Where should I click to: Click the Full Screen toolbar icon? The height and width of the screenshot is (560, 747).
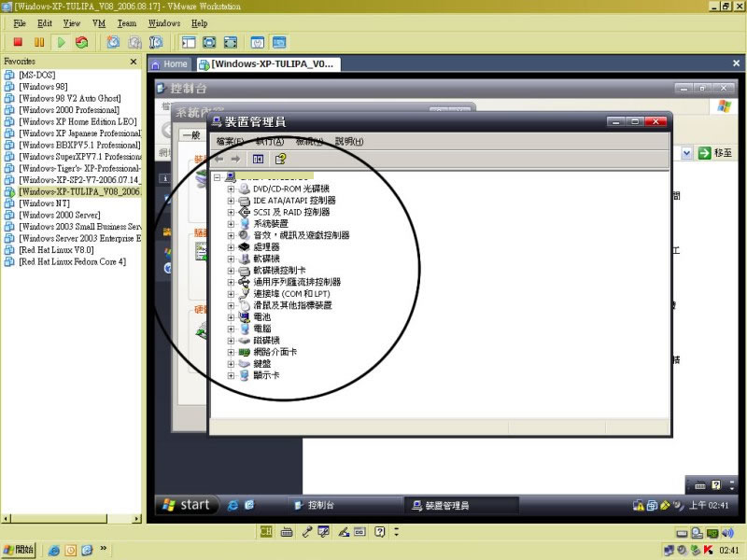(209, 42)
